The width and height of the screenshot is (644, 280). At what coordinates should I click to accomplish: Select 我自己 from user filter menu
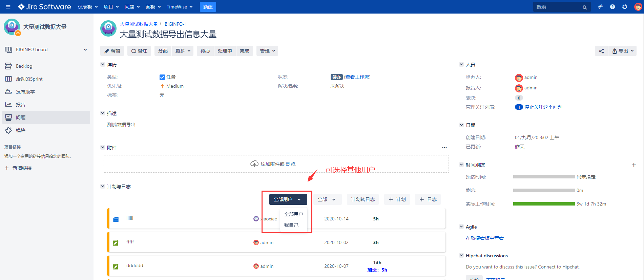291,225
